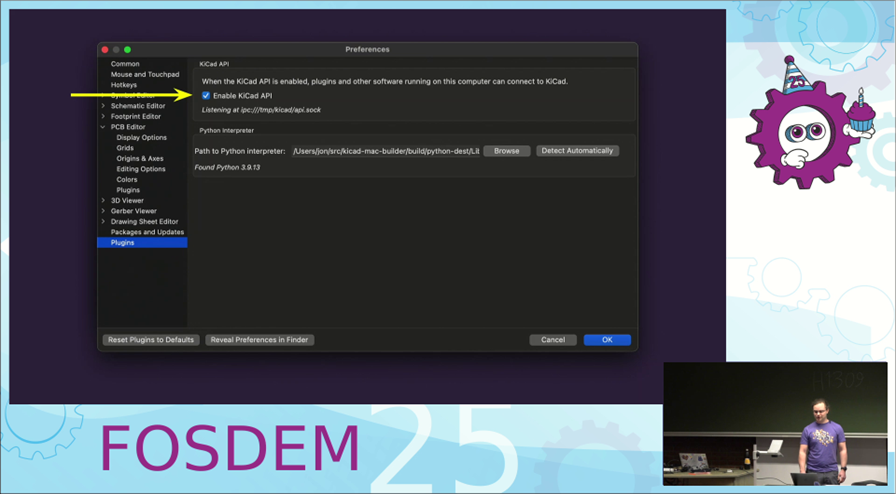Open Origins & Axes settings

pyautogui.click(x=140, y=158)
